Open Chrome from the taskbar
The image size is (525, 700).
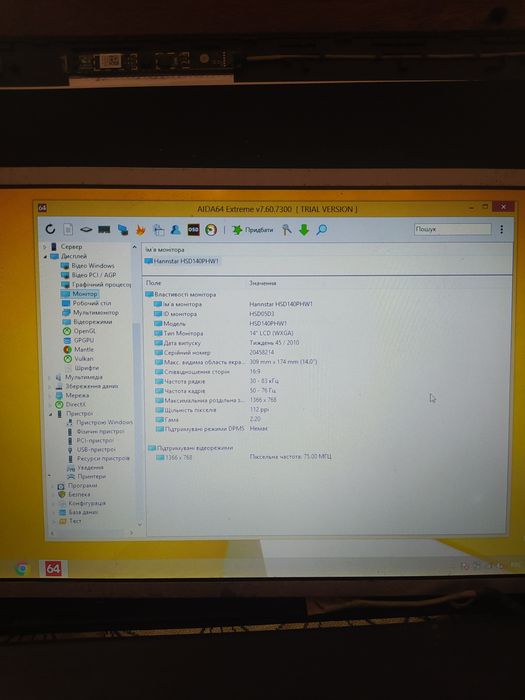[x=22, y=568]
